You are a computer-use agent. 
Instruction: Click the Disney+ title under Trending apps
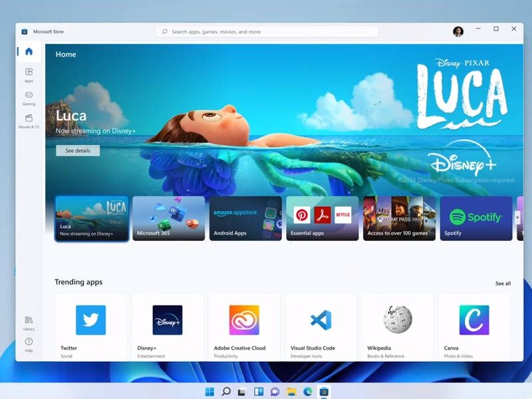click(x=146, y=348)
